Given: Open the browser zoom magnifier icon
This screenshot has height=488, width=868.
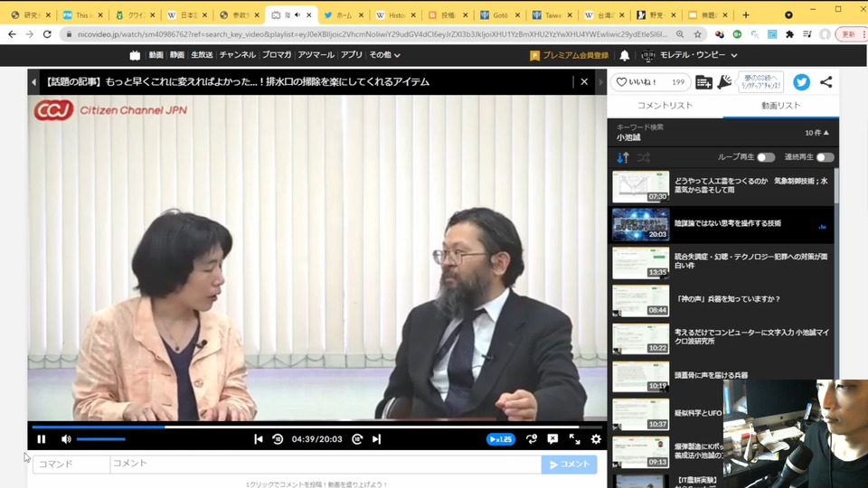Looking at the screenshot, I should click(x=680, y=34).
